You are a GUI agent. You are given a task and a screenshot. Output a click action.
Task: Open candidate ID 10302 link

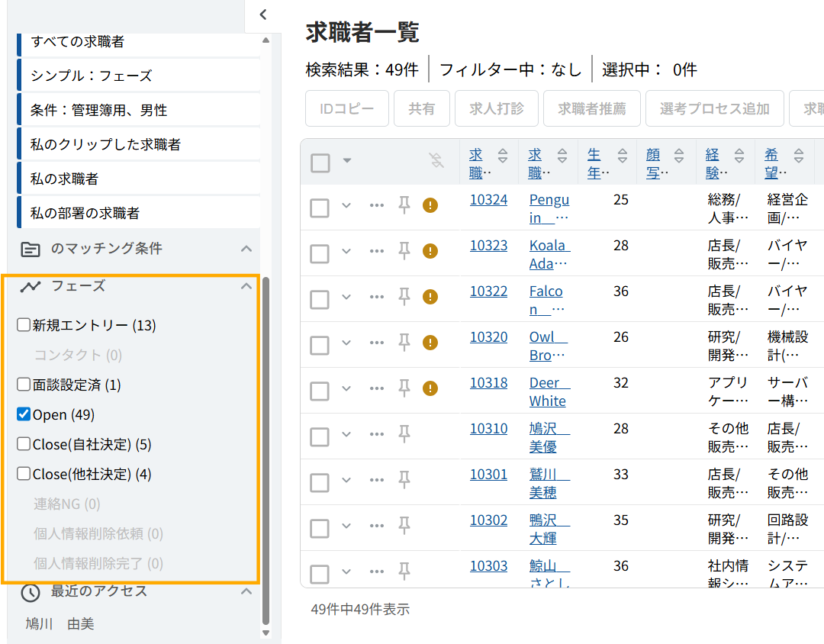[x=488, y=520]
